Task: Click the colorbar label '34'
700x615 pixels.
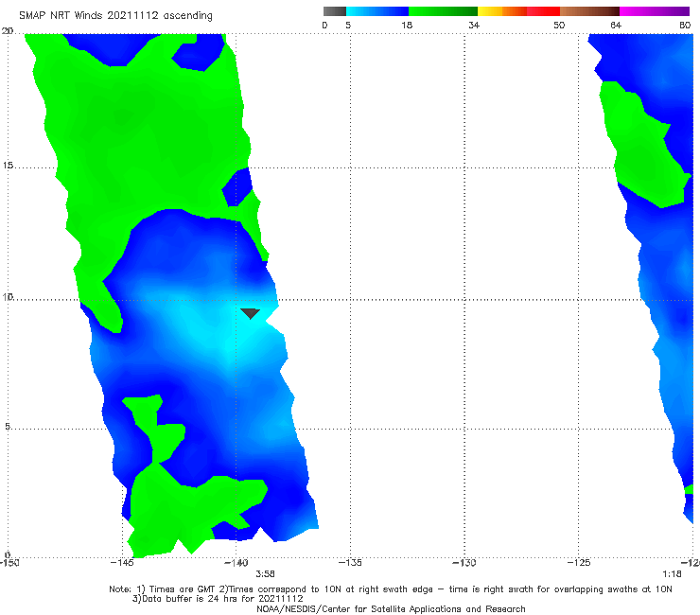Action: [x=474, y=25]
